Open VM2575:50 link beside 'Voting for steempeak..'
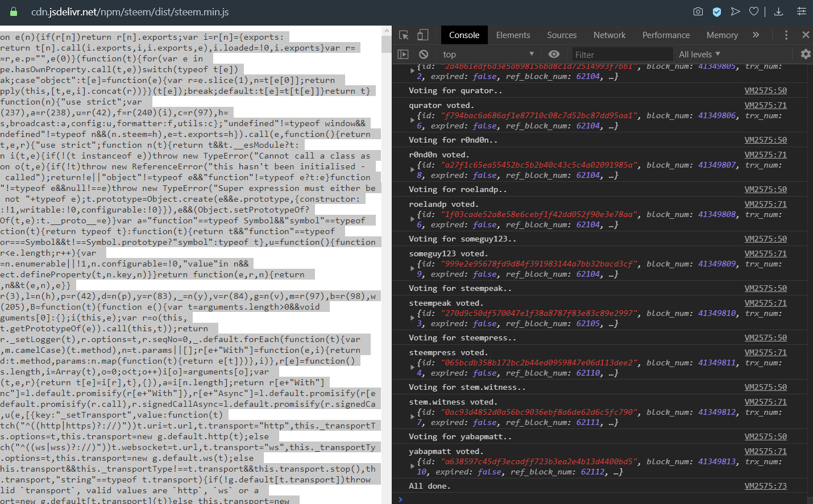The width and height of the screenshot is (813, 504). click(x=766, y=289)
